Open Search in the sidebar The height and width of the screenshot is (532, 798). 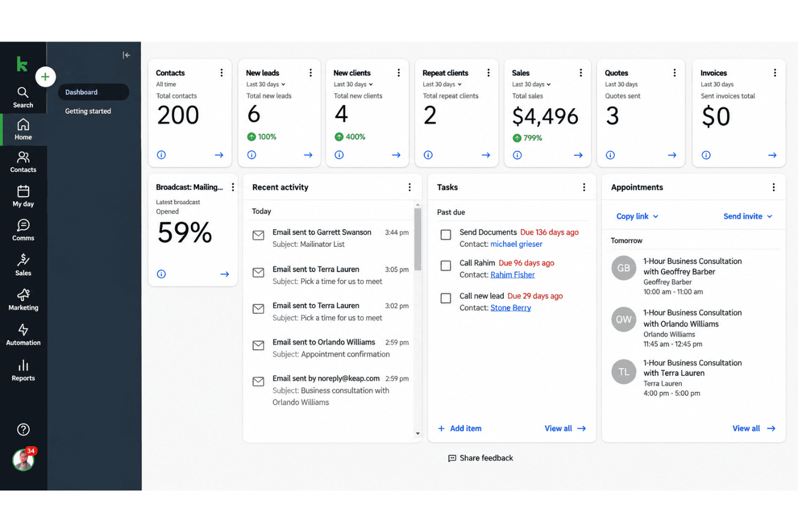click(23, 98)
